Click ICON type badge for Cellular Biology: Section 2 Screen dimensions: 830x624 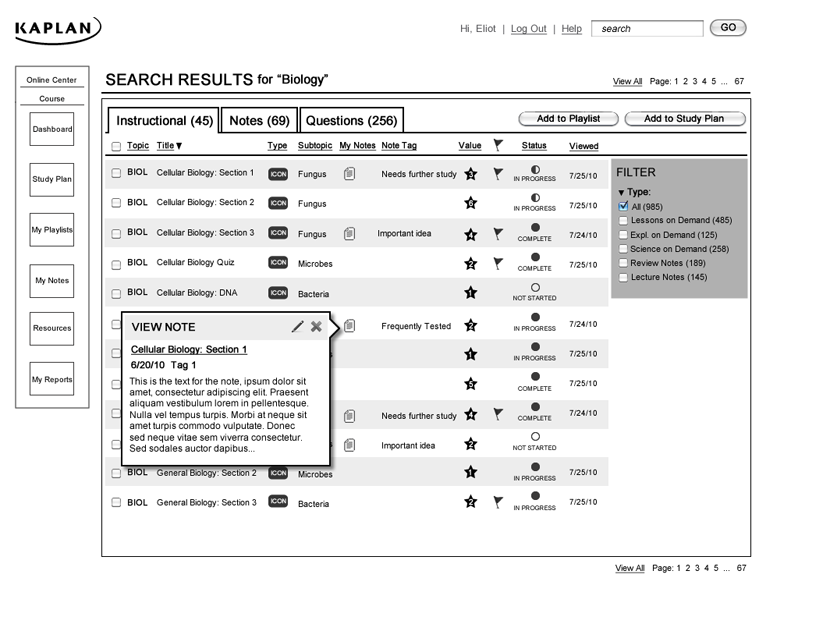point(279,203)
